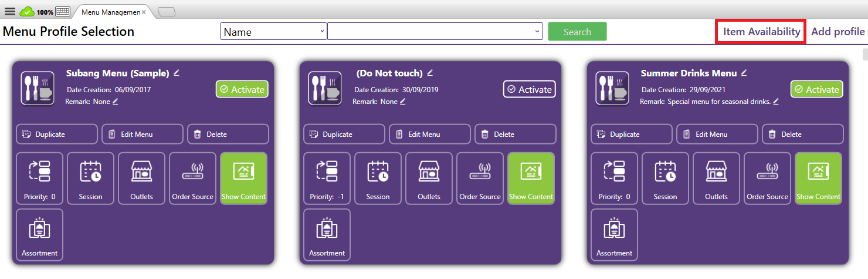This screenshot has height=279, width=868.
Task: Activate the Do Not touch menu profile
Action: (529, 89)
